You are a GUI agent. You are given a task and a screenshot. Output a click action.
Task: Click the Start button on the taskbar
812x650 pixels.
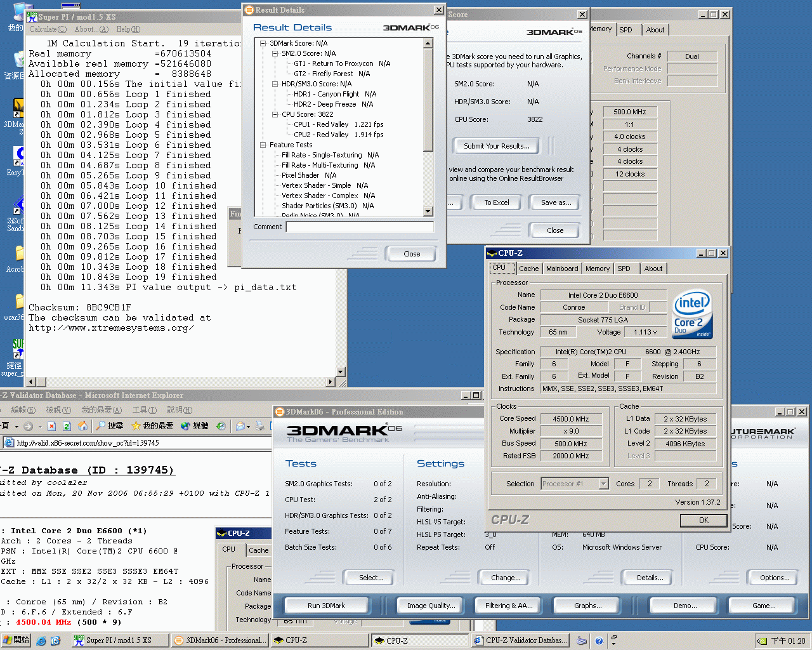click(x=15, y=640)
